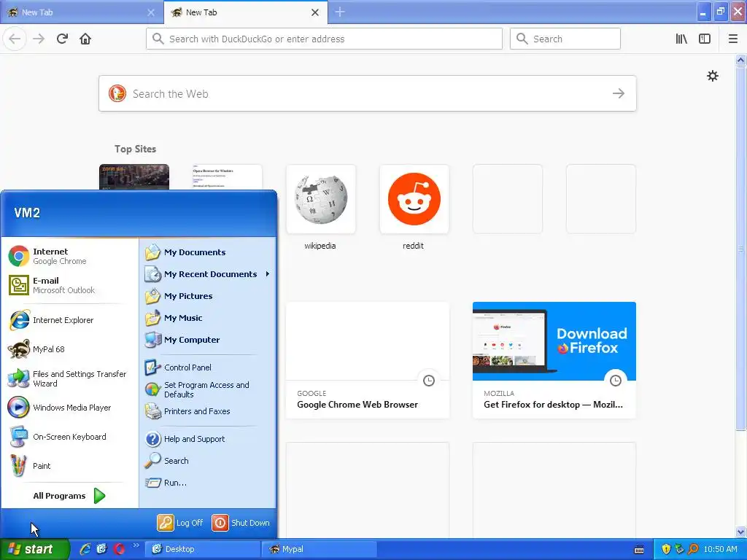Open the hamburger application menu
This screenshot has height=560, width=747.
733,39
